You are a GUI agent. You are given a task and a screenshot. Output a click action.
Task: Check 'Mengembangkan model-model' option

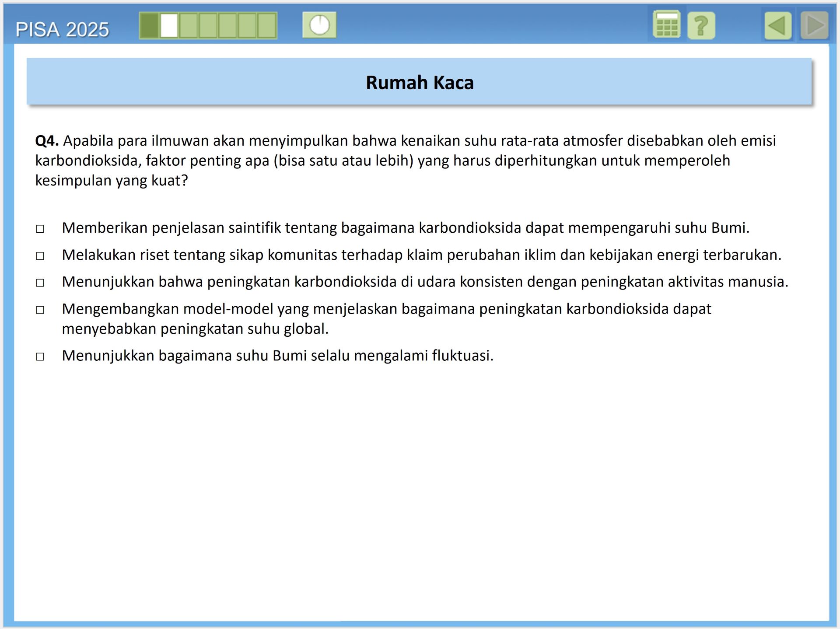click(x=40, y=310)
